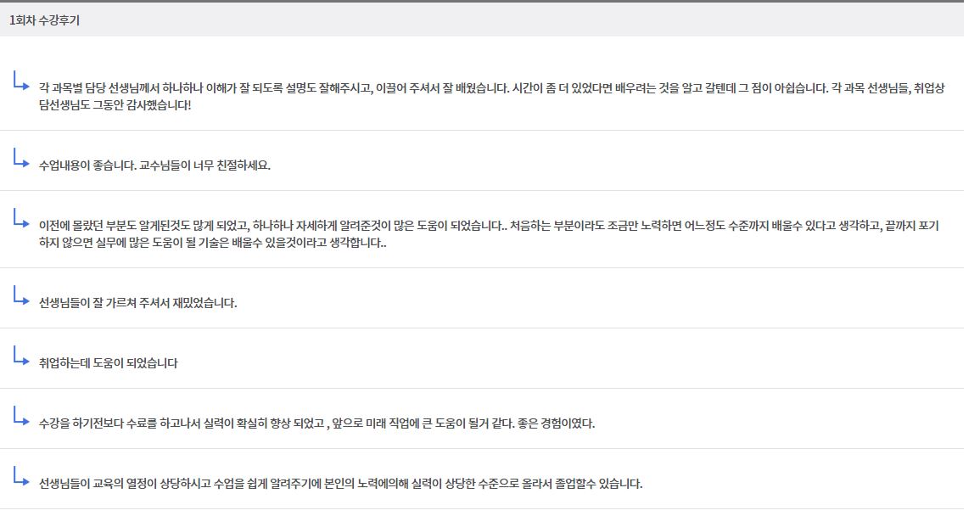Select the review '선생님들이 잘 가르쳐 주셔서 재밌었습니다.'
Screen dimensions: 980x516
pyautogui.click(x=138, y=303)
